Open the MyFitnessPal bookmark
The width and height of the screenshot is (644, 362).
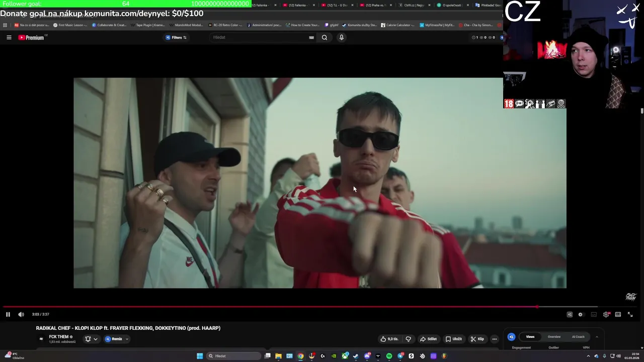click(437, 25)
